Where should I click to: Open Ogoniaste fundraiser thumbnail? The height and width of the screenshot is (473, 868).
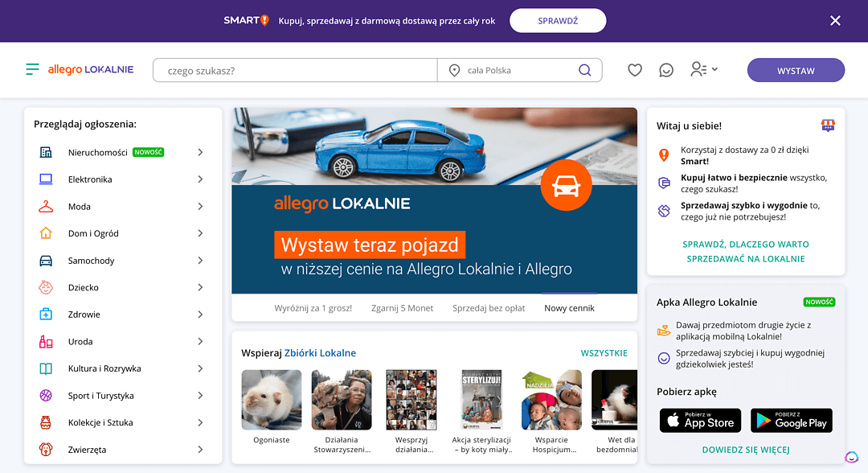(272, 400)
